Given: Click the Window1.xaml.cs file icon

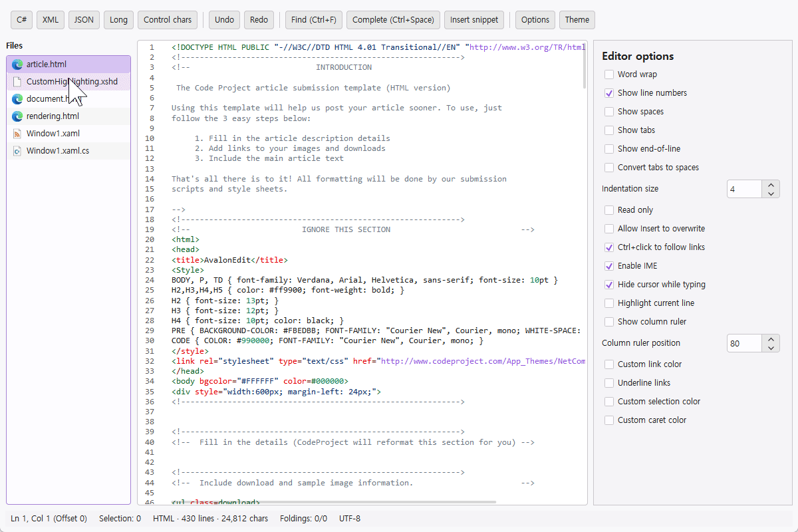Looking at the screenshot, I should [17, 151].
